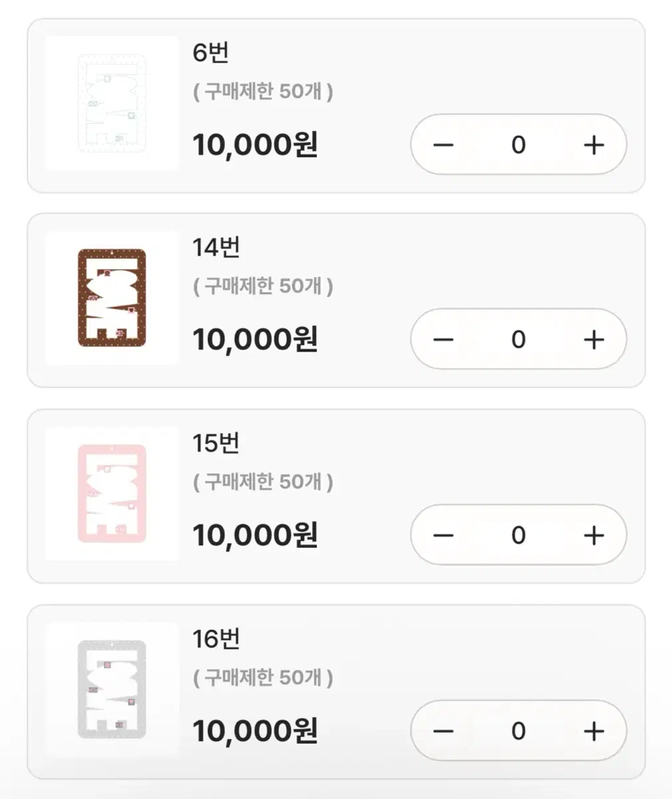Increase quantity for item 6번
This screenshot has width=672, height=799.
(x=593, y=144)
